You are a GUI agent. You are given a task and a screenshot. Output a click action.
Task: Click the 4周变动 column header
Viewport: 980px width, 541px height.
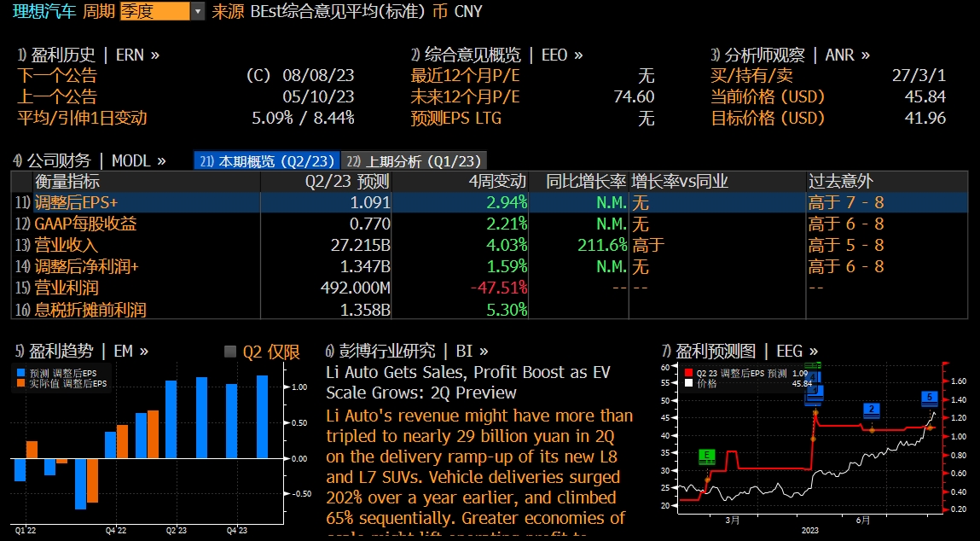498,182
